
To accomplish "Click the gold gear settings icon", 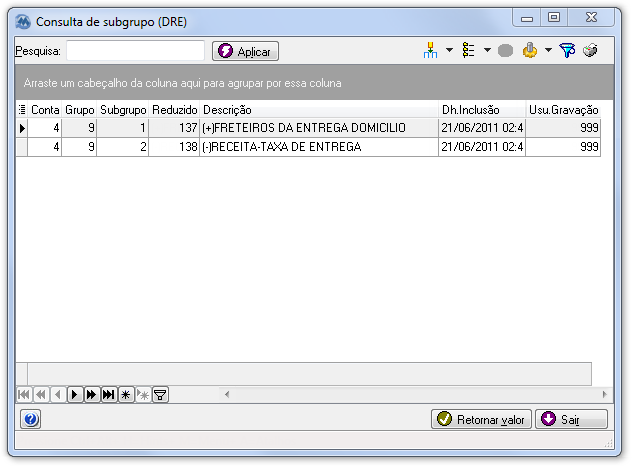I will [530, 51].
